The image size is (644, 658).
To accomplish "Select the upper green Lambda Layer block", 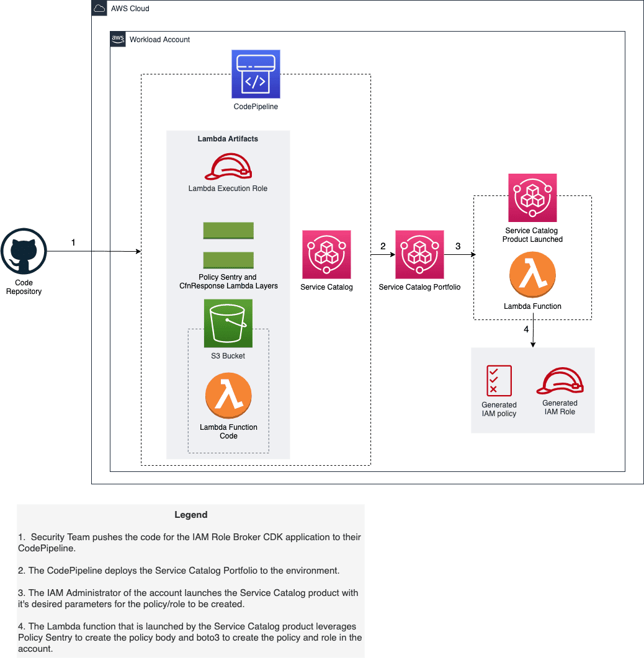I will [x=228, y=230].
